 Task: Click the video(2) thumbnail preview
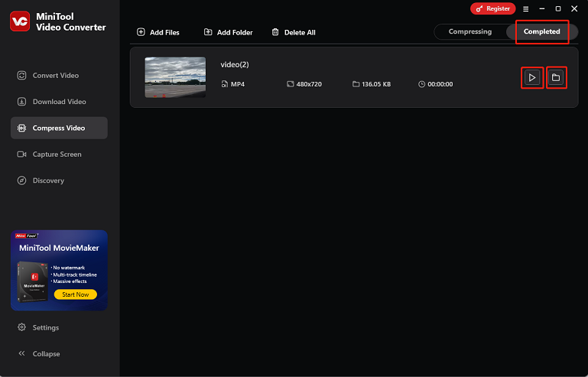click(175, 77)
